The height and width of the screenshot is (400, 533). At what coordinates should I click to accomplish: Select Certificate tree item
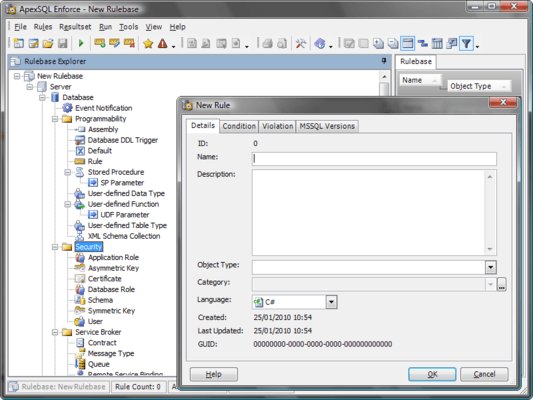coord(104,279)
